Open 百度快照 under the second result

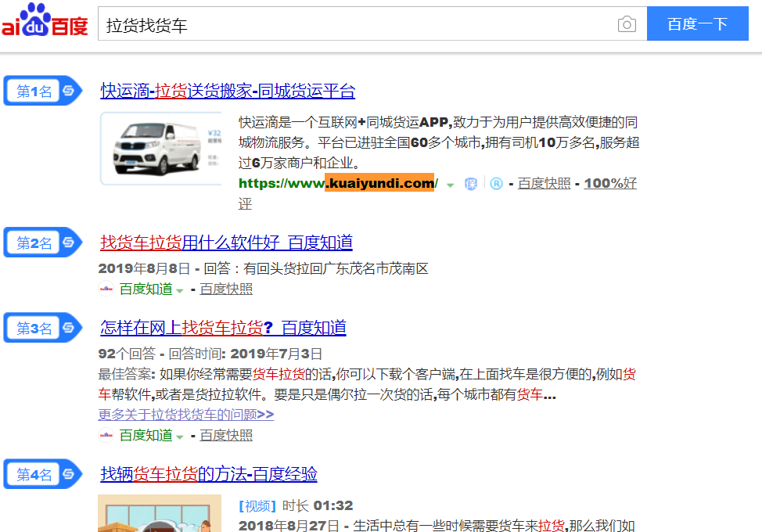coord(226,289)
